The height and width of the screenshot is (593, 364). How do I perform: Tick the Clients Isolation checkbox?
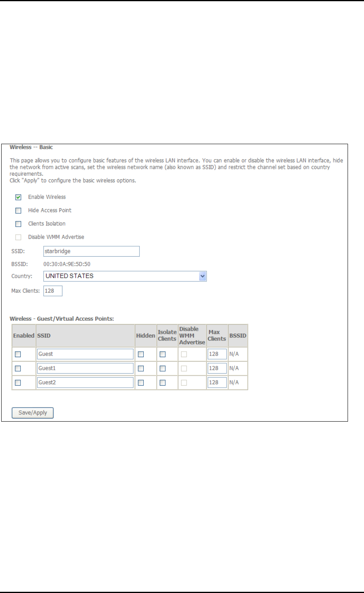click(x=18, y=224)
